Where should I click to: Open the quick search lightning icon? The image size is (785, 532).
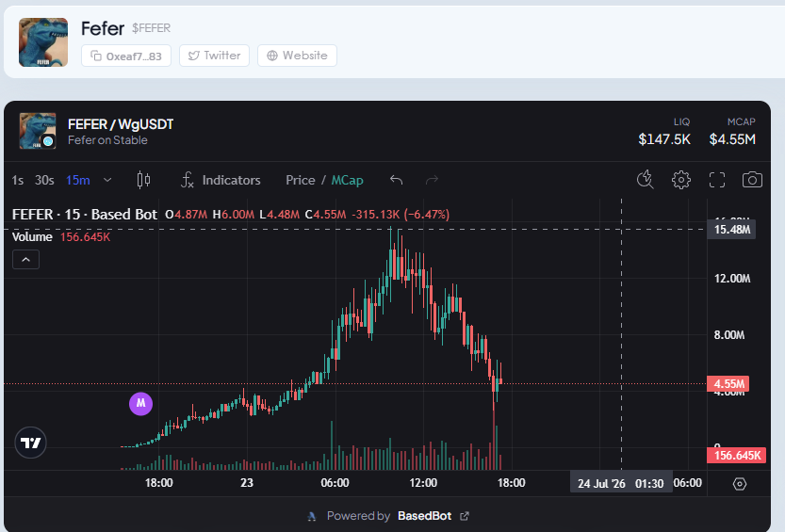[646, 180]
